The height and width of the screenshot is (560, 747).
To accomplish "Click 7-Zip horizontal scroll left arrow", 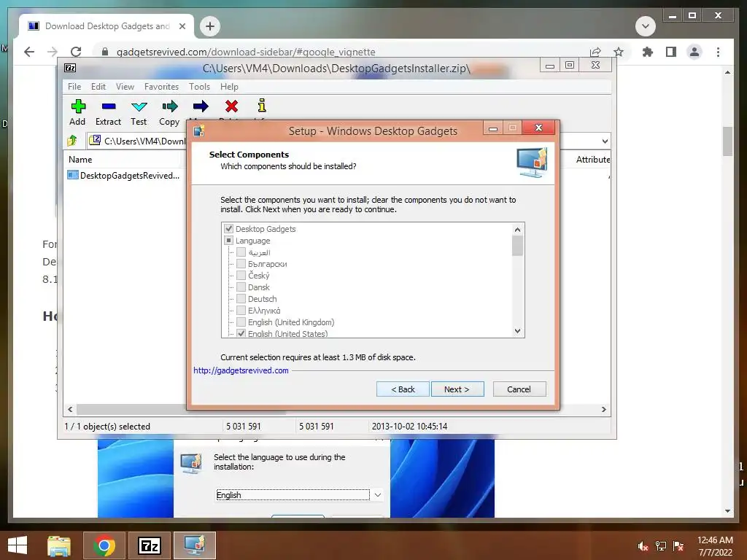I will [70, 409].
